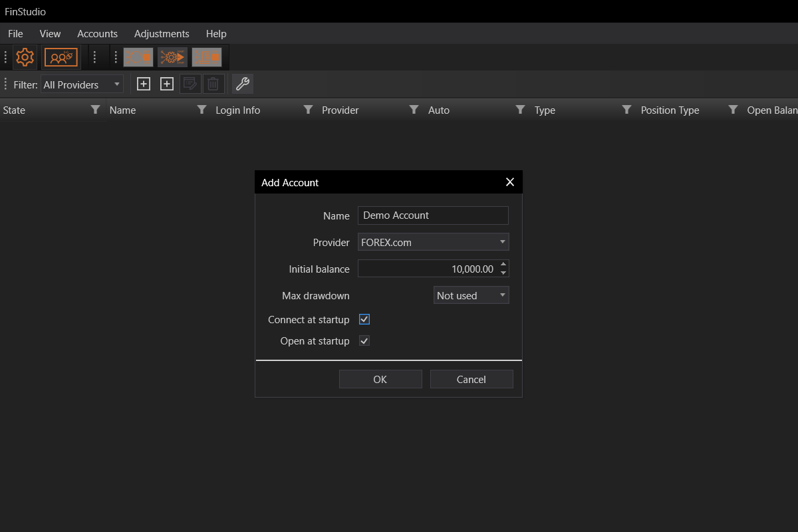Click the wrench tool icon
The image size is (798, 532).
[243, 84]
